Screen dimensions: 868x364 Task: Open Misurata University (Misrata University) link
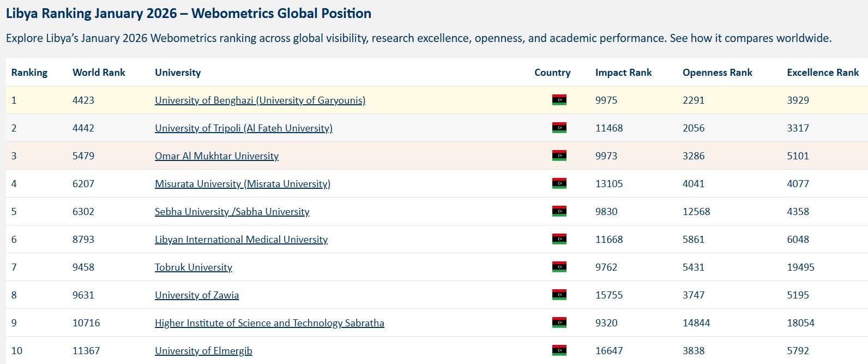coord(243,184)
